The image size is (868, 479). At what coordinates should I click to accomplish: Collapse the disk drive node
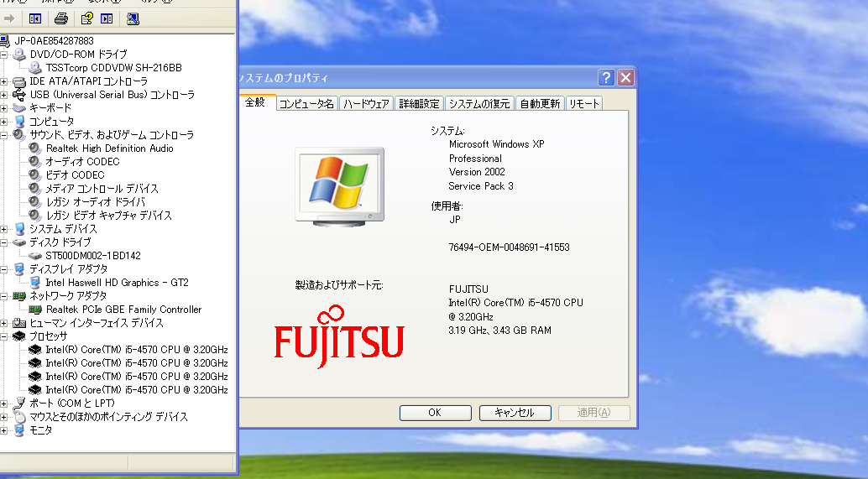point(4,242)
